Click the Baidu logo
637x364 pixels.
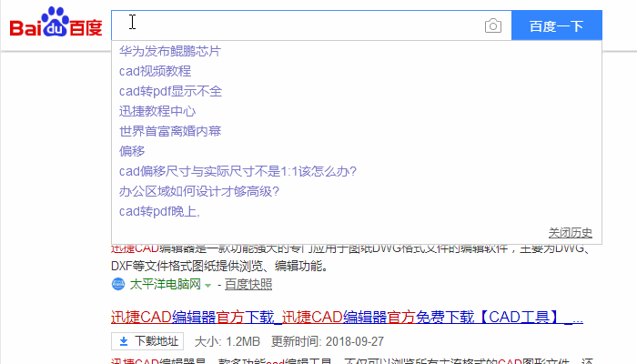[x=56, y=23]
